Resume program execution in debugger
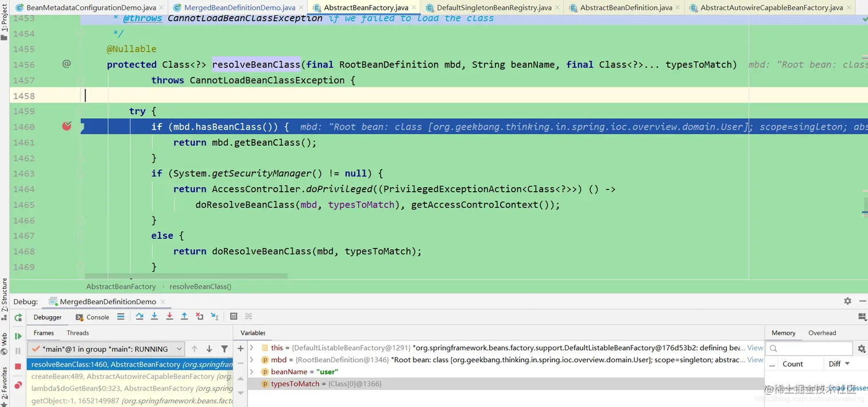The image size is (868, 407). [x=18, y=336]
